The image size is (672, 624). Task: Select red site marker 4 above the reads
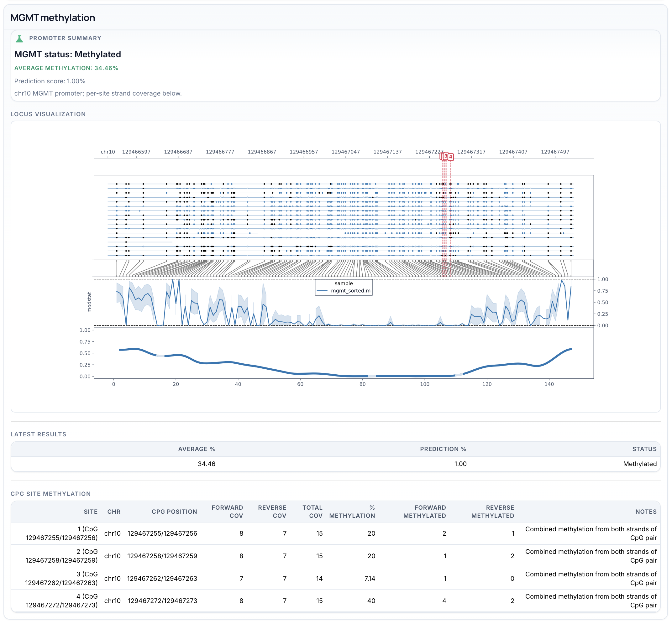point(451,157)
